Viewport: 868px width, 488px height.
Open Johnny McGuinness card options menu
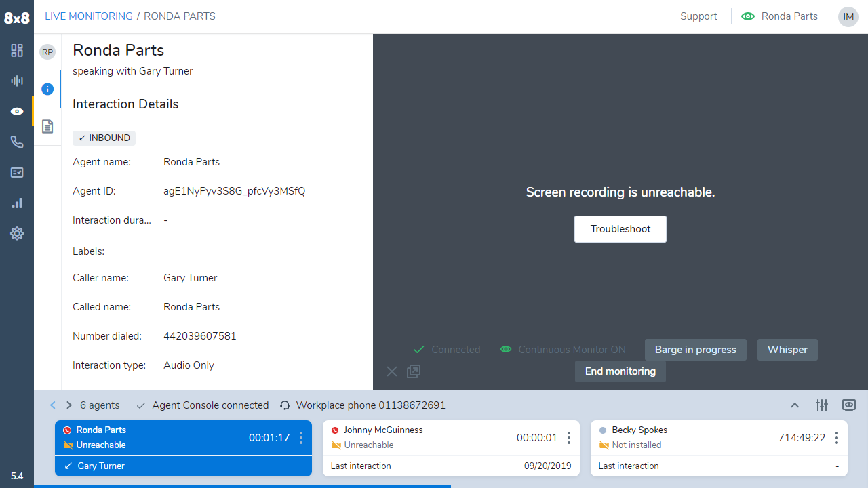pyautogui.click(x=569, y=438)
